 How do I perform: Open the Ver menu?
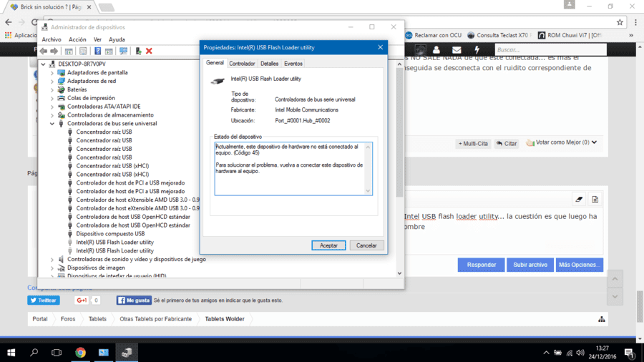97,39
